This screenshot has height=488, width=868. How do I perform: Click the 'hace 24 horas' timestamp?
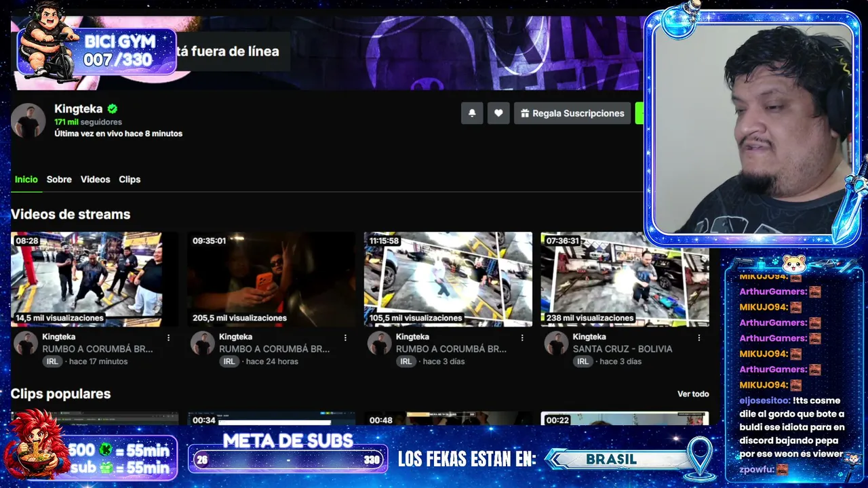(x=272, y=361)
